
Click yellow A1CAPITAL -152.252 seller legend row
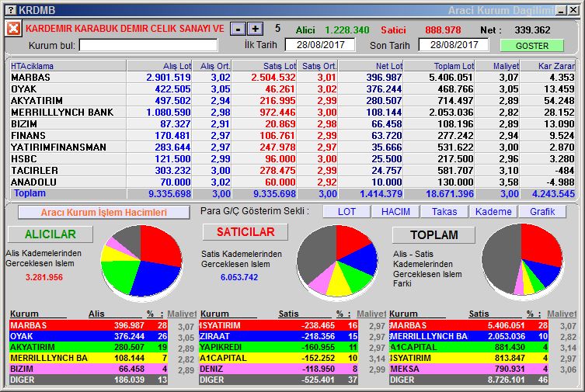tap(279, 358)
